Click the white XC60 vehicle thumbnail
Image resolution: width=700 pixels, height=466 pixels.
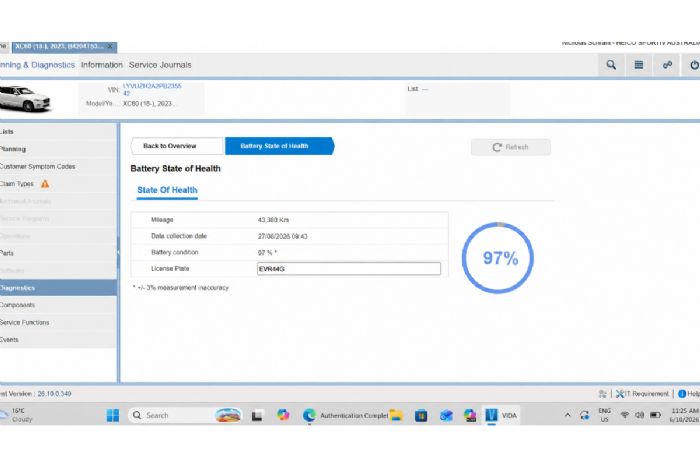25,98
